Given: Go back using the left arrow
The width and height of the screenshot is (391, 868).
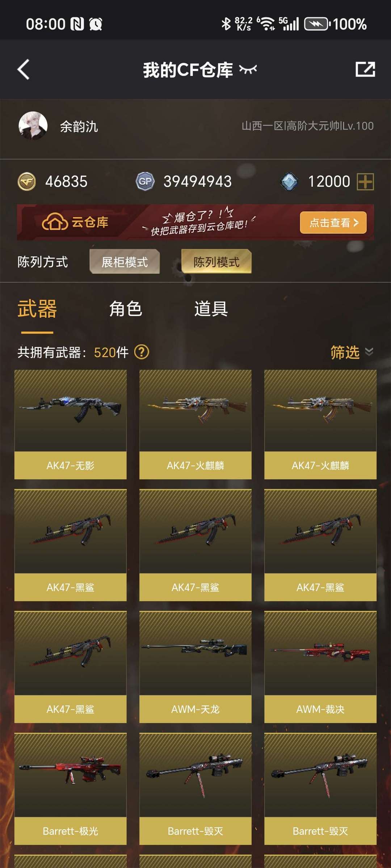Looking at the screenshot, I should pyautogui.click(x=24, y=69).
